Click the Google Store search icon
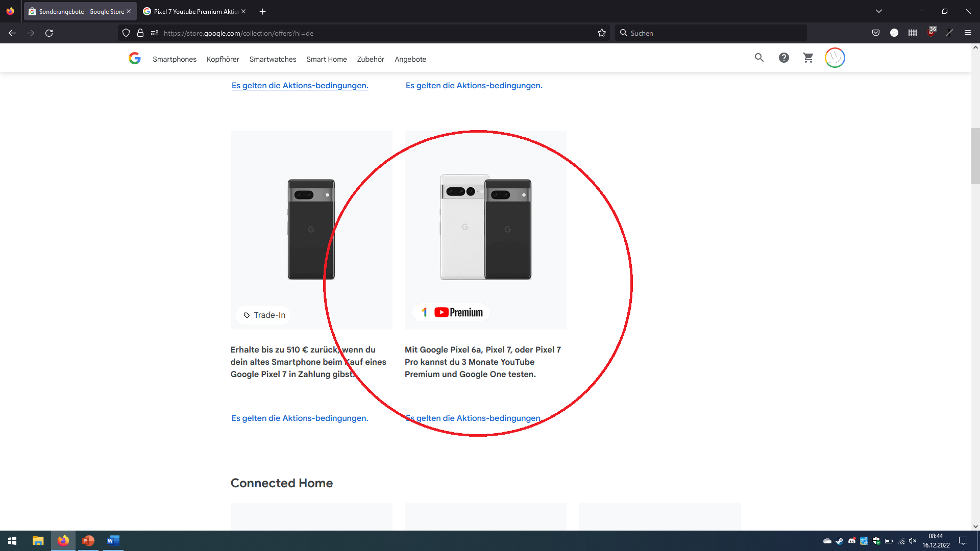This screenshot has width=980, height=551. coord(759,58)
